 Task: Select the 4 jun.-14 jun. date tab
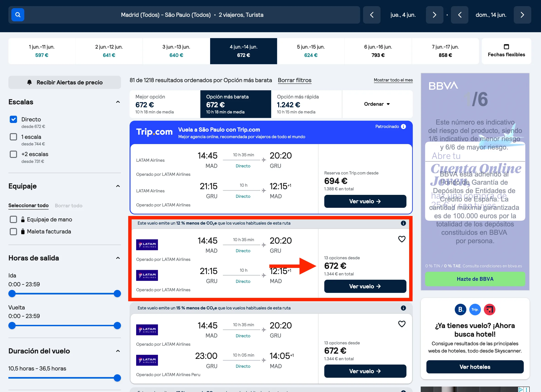click(x=243, y=51)
